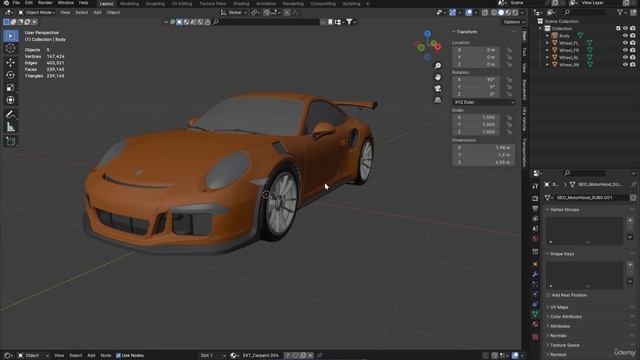This screenshot has width=640, height=360.
Task: Select the Move tool
Action: [x=11, y=62]
